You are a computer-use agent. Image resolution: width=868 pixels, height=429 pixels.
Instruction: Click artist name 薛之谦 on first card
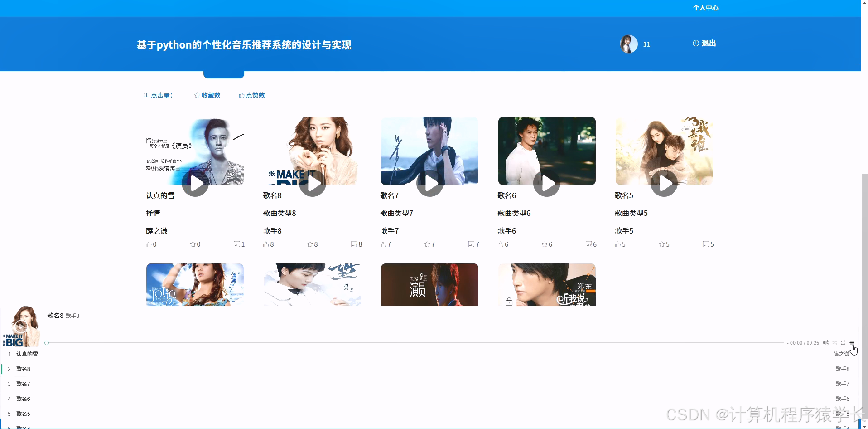(x=156, y=231)
